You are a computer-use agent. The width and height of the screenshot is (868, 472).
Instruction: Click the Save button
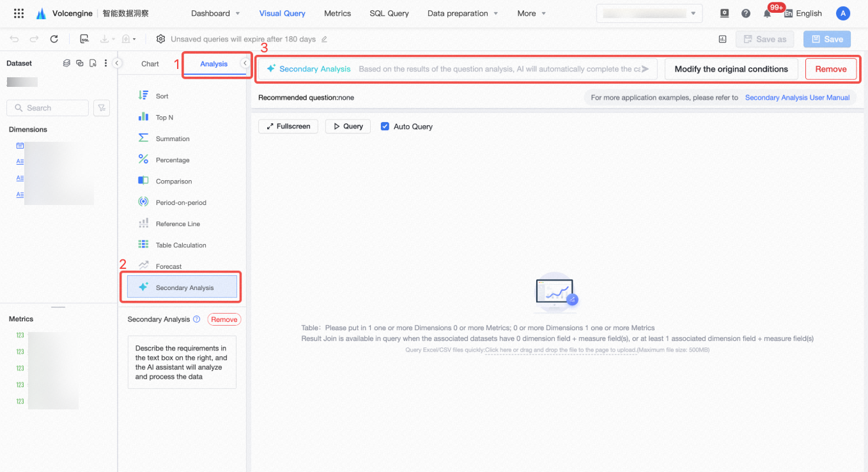tap(827, 39)
